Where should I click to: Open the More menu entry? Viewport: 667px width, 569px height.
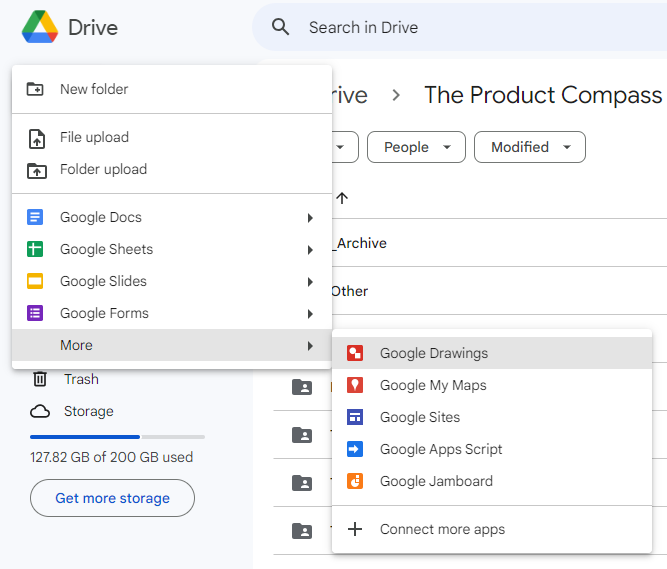click(x=172, y=345)
